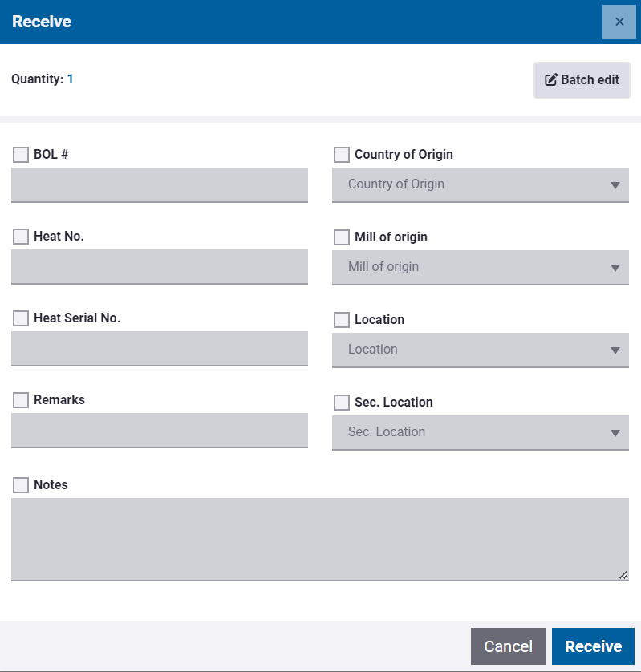This screenshot has height=672, width=641.
Task: Click inside the Notes text area
Action: [319, 539]
